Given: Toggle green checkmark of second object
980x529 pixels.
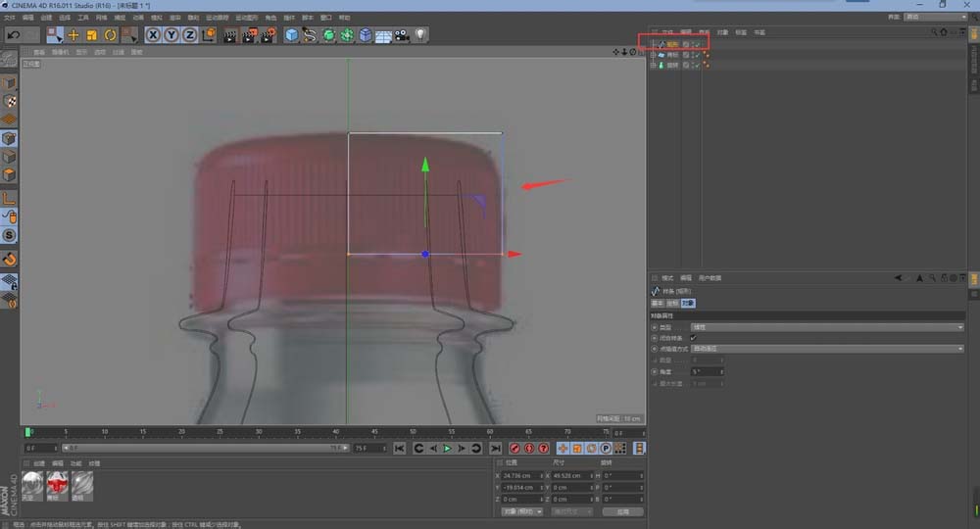Looking at the screenshot, I should click(698, 55).
